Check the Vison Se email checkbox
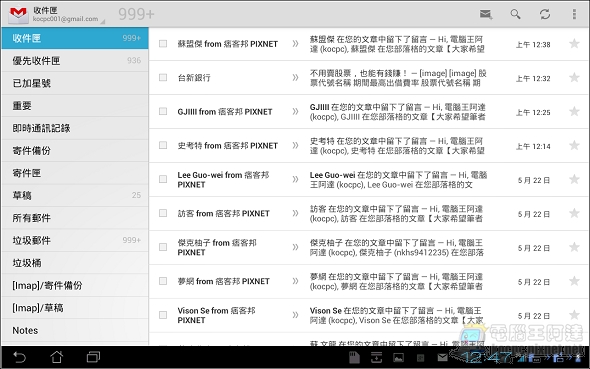 (163, 314)
